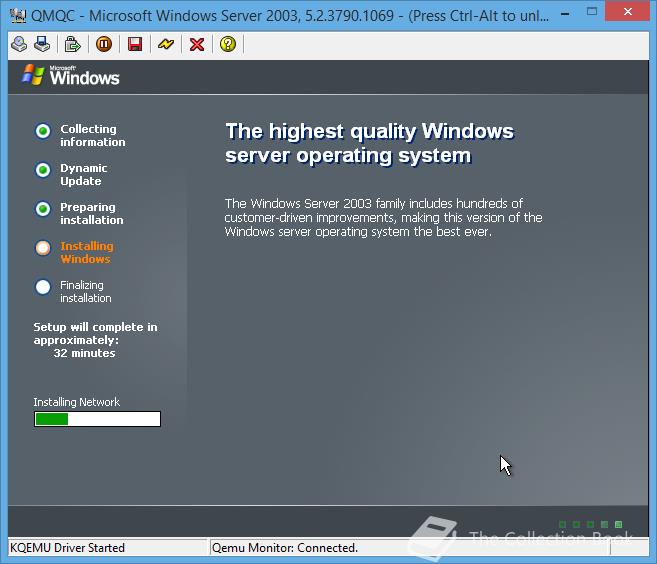657x564 pixels.
Task: Maximize the QMQC window
Action: (592, 12)
